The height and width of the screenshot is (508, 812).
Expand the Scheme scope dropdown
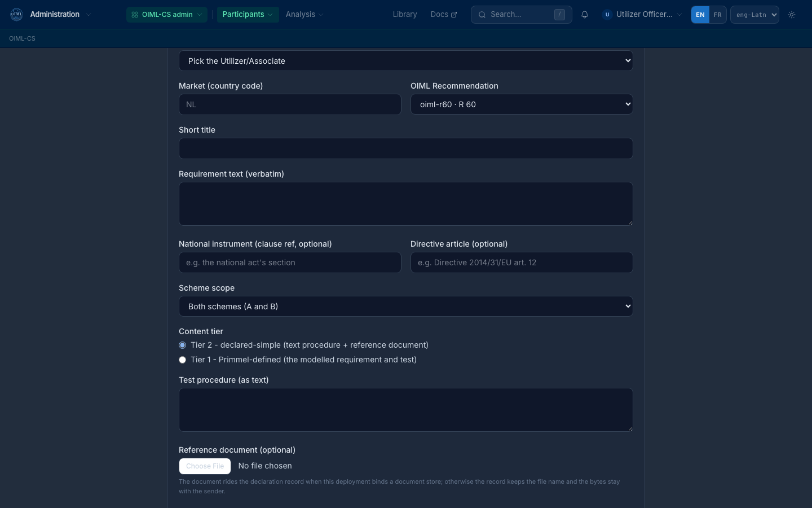pyautogui.click(x=406, y=306)
